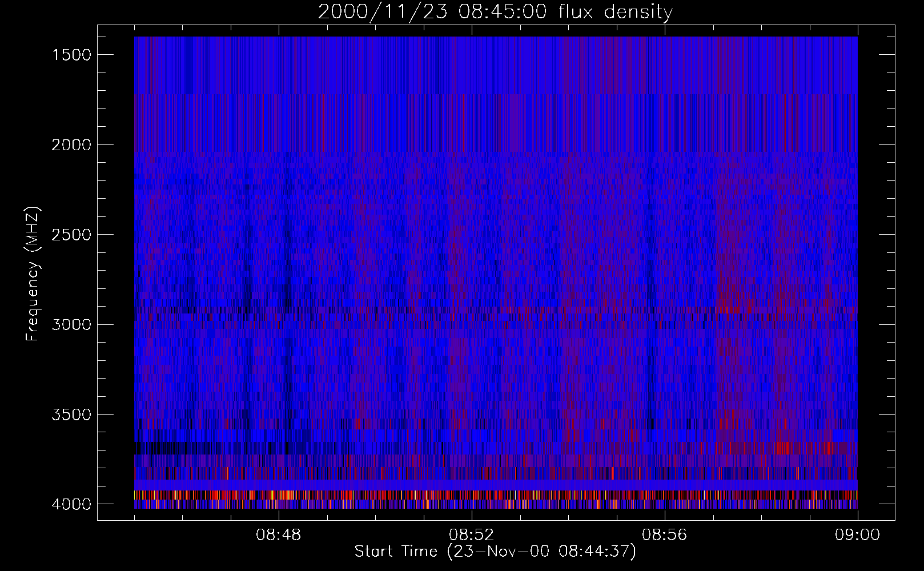Click the 4000 frequency tick label
Image resolution: width=924 pixels, height=571 pixels.
71,504
